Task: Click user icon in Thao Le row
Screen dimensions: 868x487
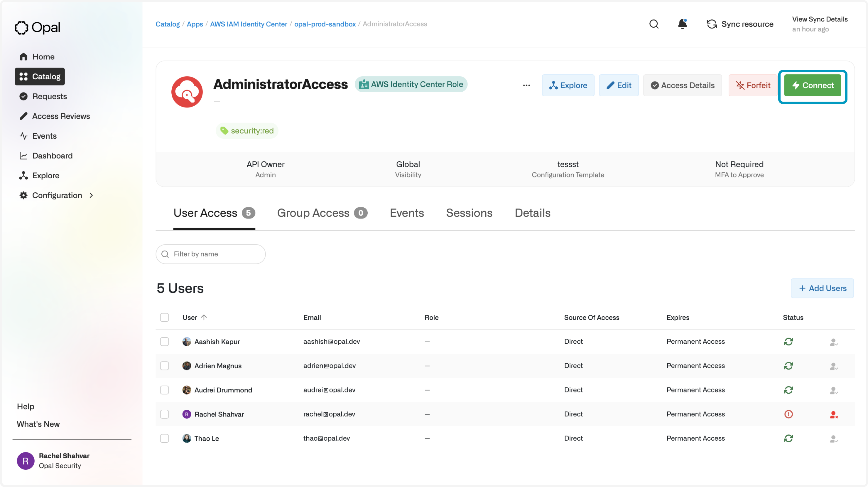Action: 834,439
